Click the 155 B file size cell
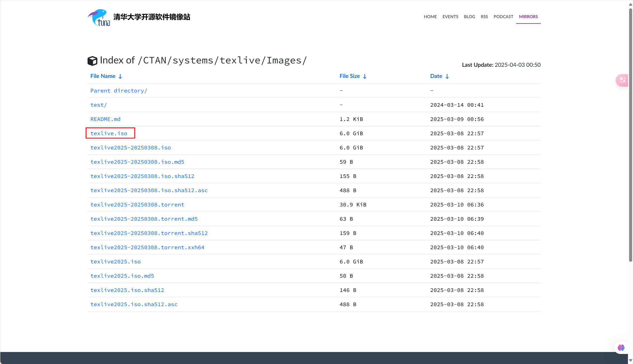The image size is (633, 364). (x=348, y=176)
